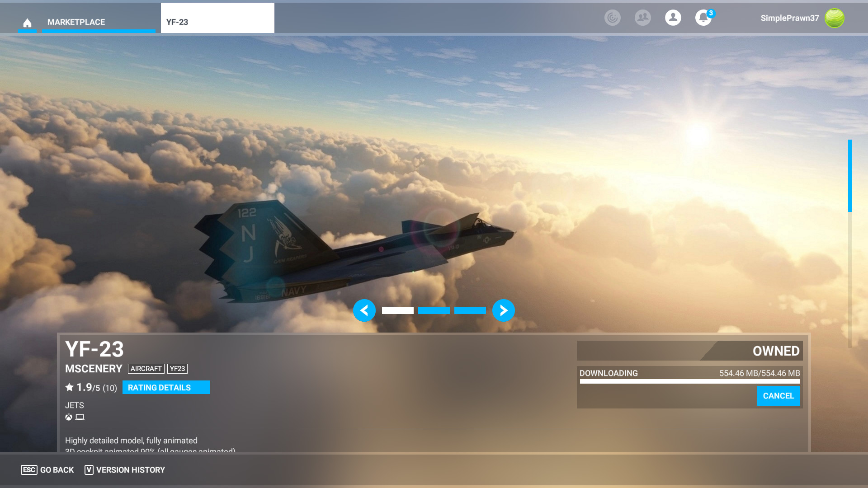The image size is (868, 488).
Task: Click the MSCENERY creator name
Action: click(x=94, y=369)
